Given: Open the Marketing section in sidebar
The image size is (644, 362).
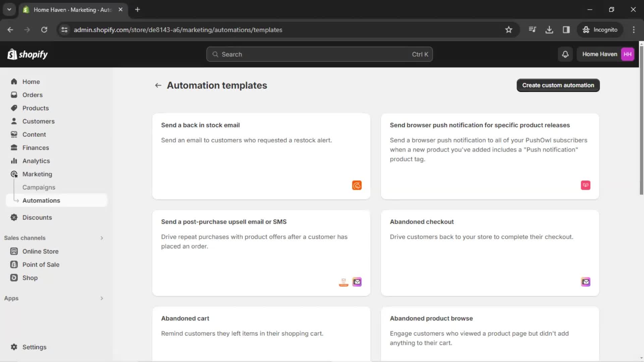Looking at the screenshot, I should (x=37, y=174).
